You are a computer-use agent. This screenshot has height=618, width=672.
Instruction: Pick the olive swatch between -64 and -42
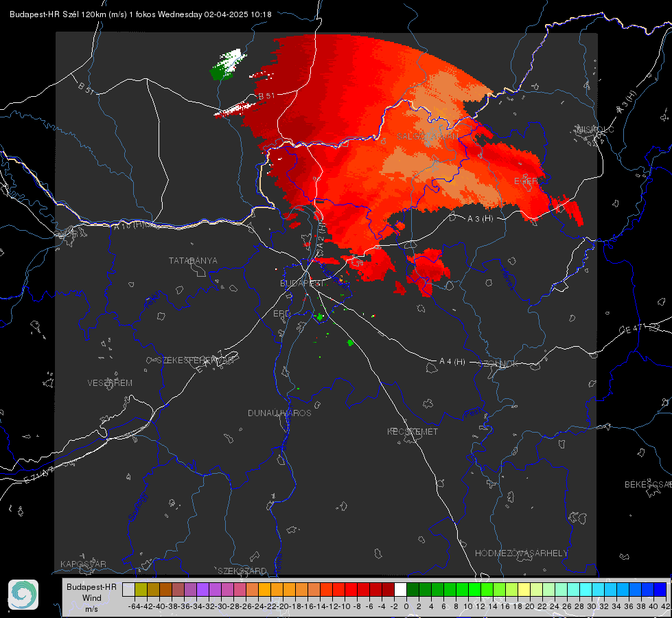141,590
